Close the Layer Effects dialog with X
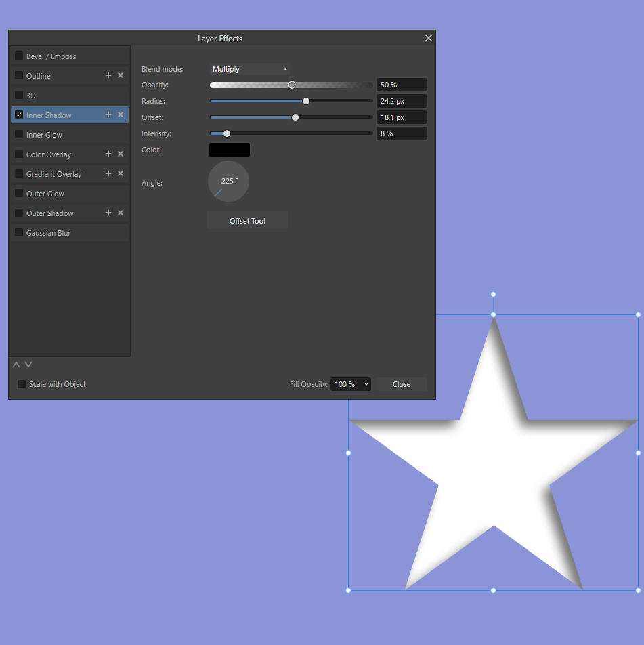The height and width of the screenshot is (645, 644). (429, 38)
